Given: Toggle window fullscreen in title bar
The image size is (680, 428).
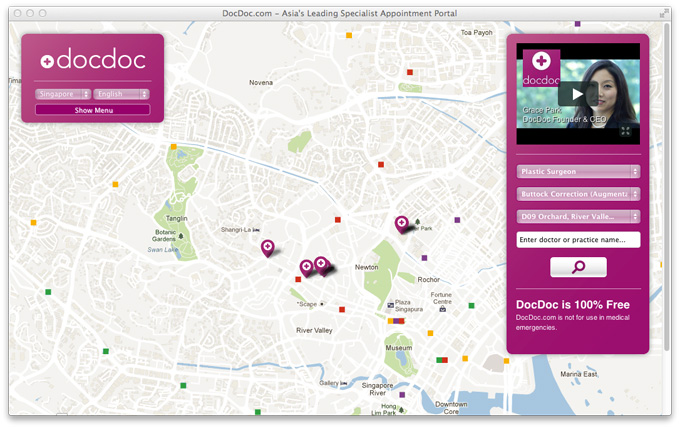Looking at the screenshot, I should pyautogui.click(x=663, y=13).
